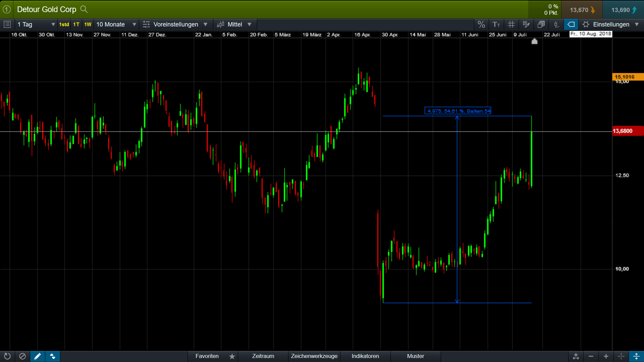
Task: Click the chart style picker icon
Action: (526, 24)
